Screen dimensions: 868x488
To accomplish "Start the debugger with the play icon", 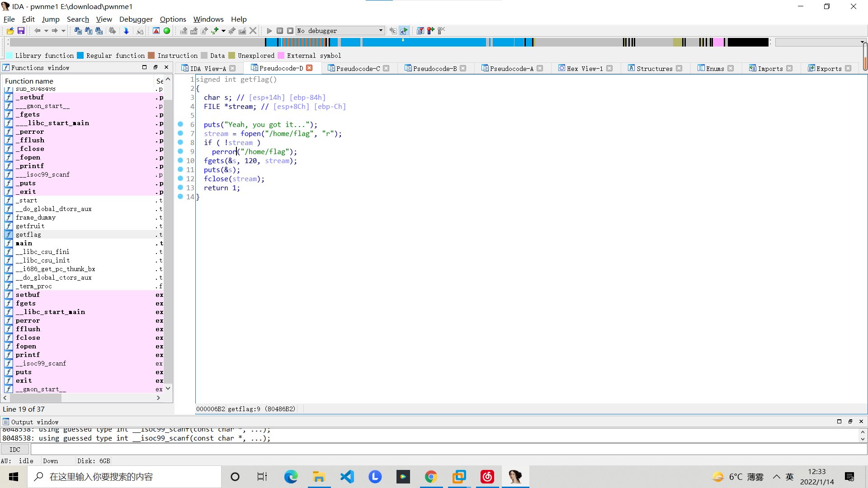I will 269,31.
